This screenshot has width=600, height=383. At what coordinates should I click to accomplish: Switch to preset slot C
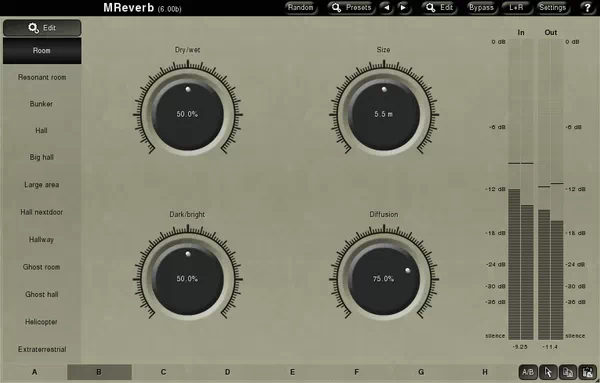click(163, 372)
